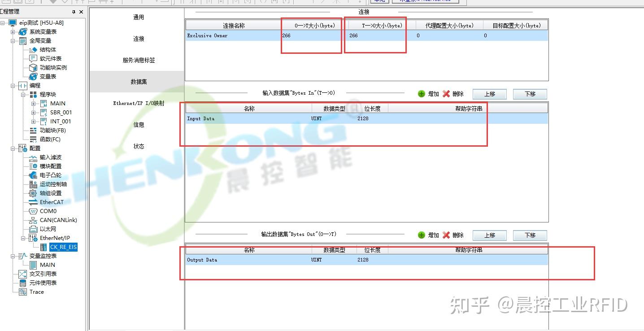Image resolution: width=644 pixels, height=331 pixels.
Task: Click 下移 for output dataset
Action: (x=530, y=235)
